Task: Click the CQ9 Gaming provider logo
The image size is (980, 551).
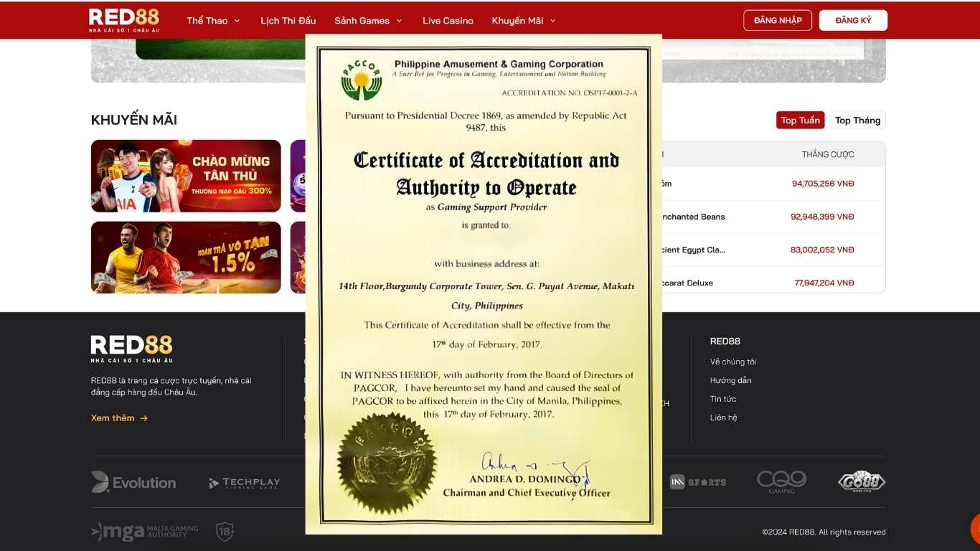Action: click(782, 482)
